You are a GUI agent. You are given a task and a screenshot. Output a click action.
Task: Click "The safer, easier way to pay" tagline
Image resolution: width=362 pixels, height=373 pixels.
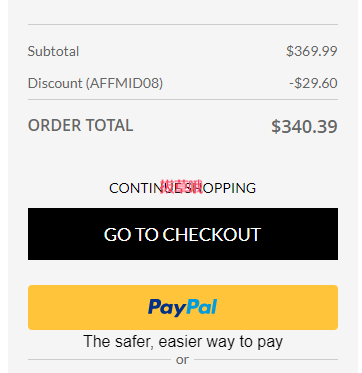coord(183,342)
